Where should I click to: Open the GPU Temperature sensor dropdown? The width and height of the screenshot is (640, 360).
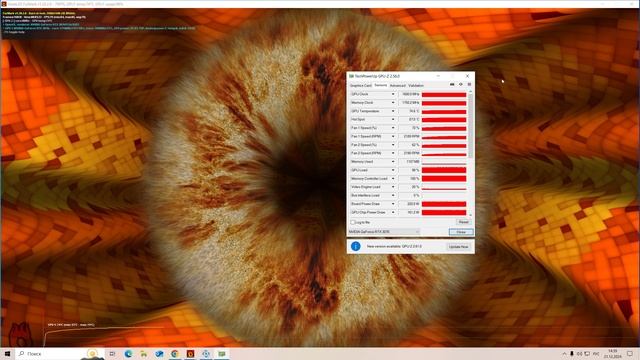pos(393,111)
